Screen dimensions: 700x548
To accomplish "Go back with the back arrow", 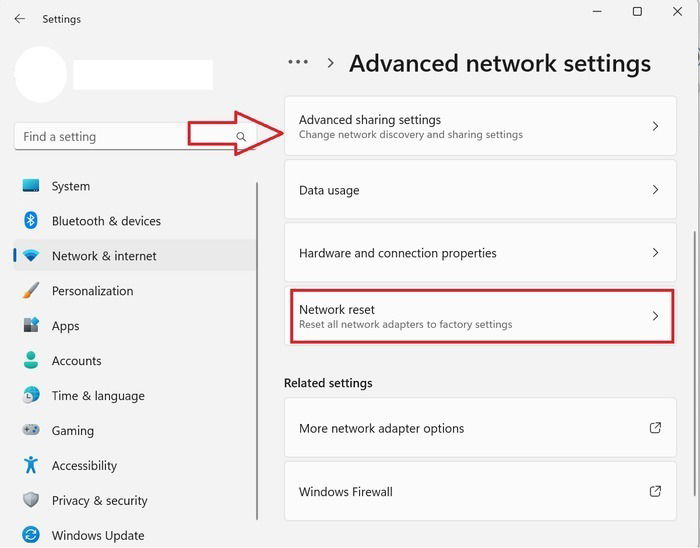I will 19,19.
